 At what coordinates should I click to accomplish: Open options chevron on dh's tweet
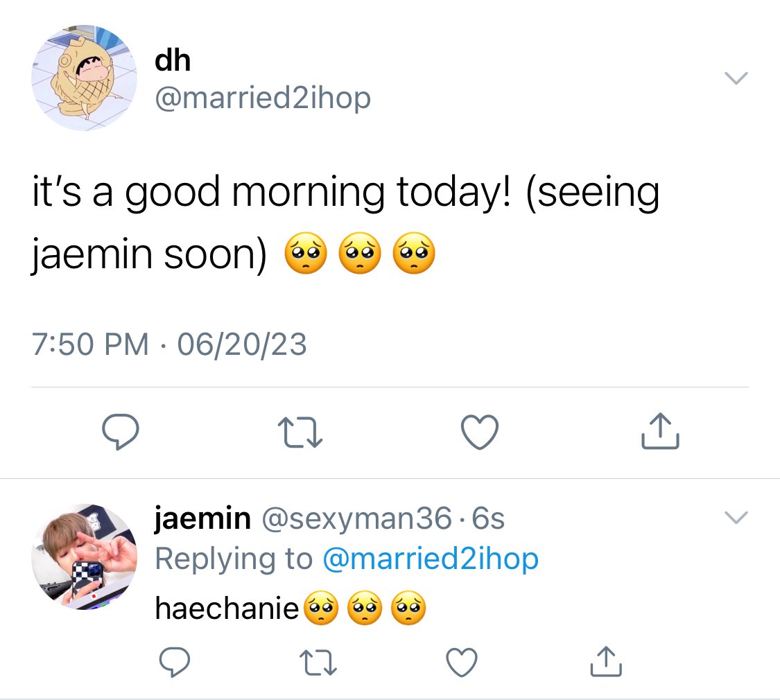pos(736,78)
